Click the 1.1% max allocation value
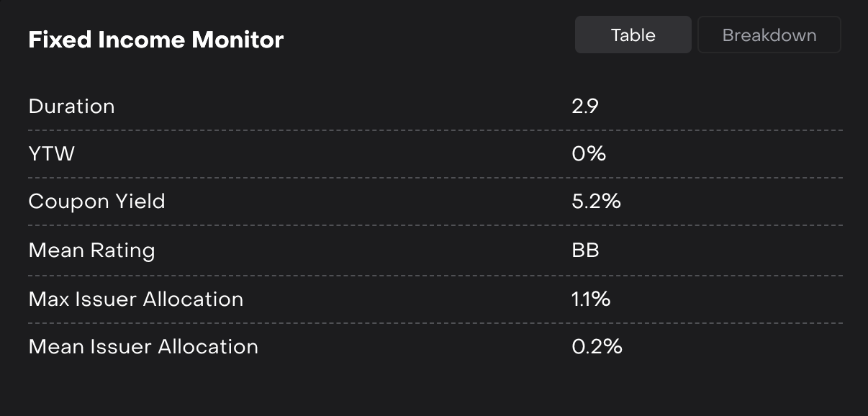Screen dimensions: 868x416 [x=591, y=299]
